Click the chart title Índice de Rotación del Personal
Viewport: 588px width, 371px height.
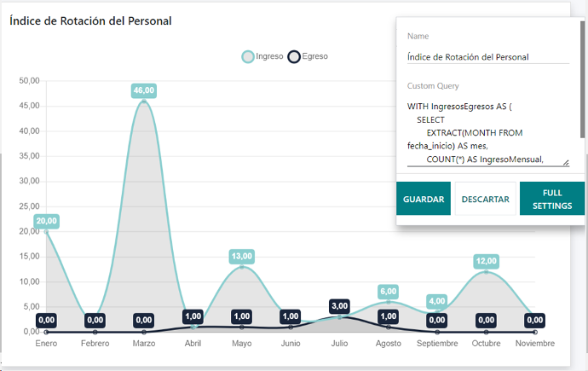[x=90, y=20]
